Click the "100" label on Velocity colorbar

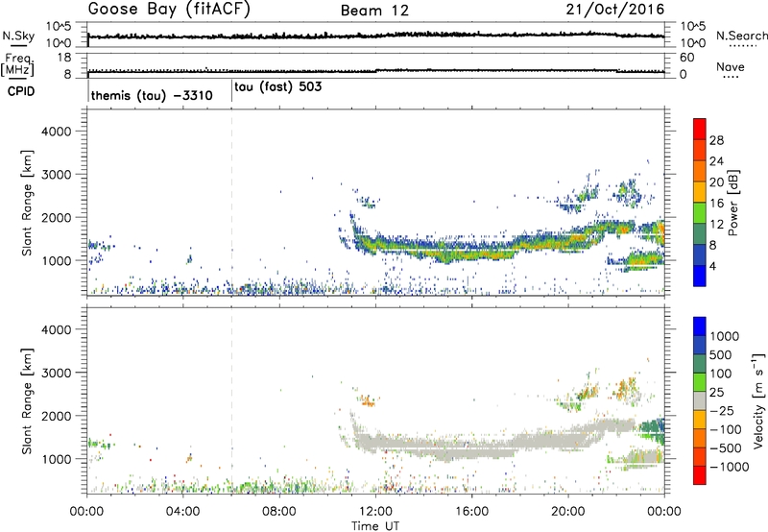[x=723, y=374]
